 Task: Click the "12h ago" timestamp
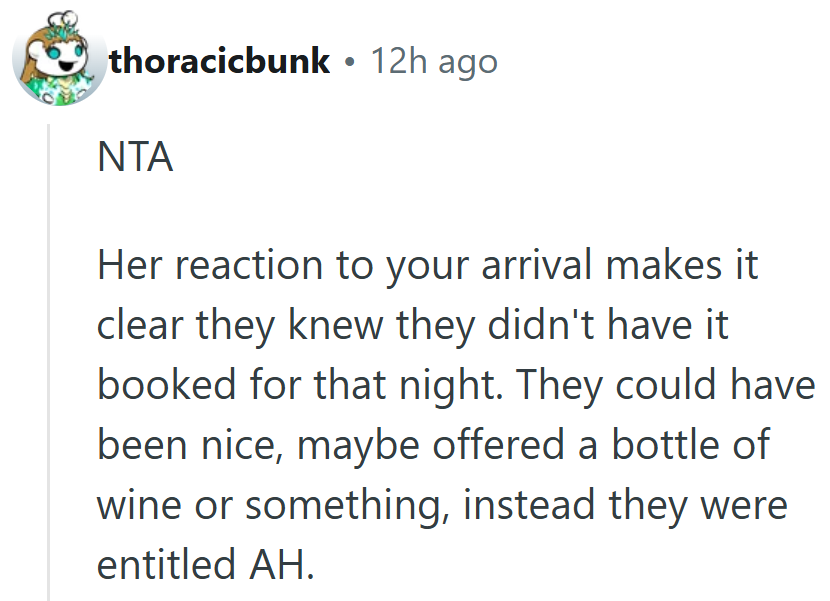433,62
